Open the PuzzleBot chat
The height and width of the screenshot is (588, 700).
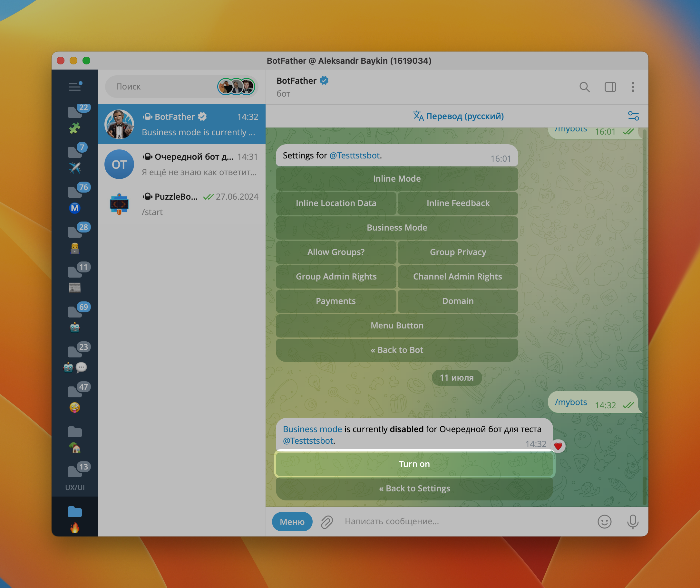(182, 204)
